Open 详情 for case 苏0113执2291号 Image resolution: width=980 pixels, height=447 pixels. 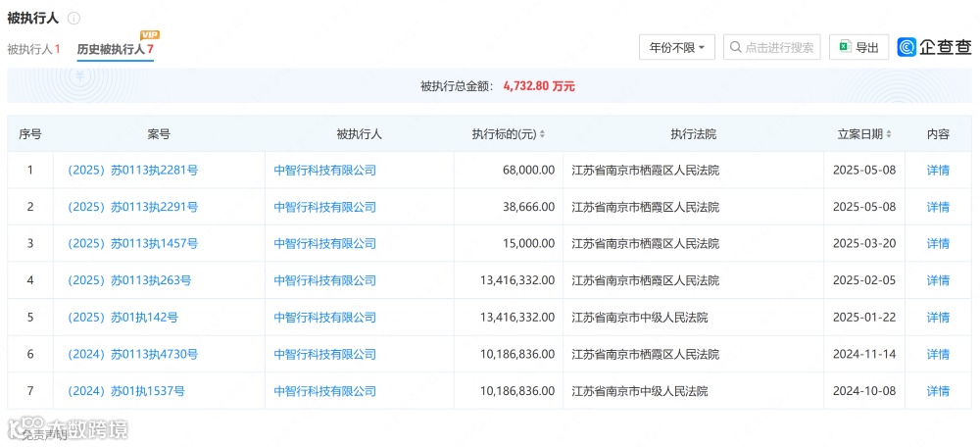tap(938, 207)
